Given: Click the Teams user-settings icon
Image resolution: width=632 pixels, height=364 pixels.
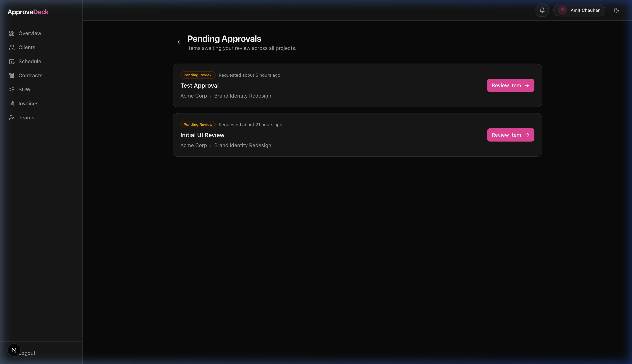Looking at the screenshot, I should point(12,118).
